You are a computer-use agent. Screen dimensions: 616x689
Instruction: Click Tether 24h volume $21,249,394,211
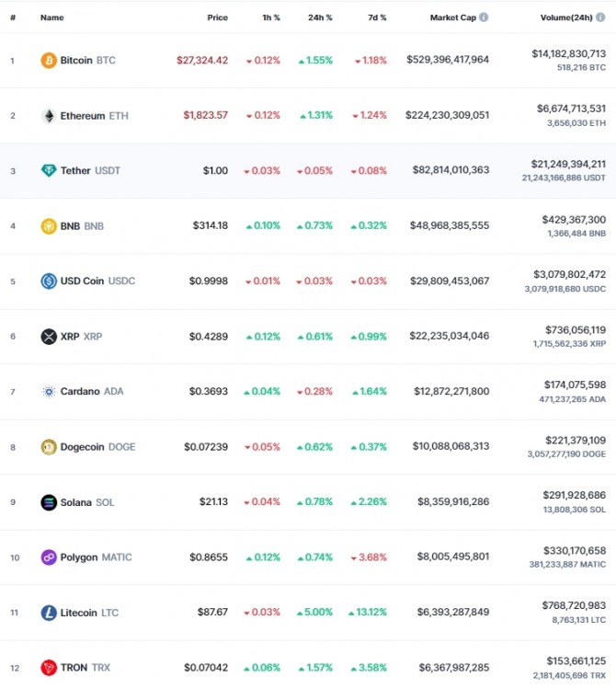click(568, 164)
